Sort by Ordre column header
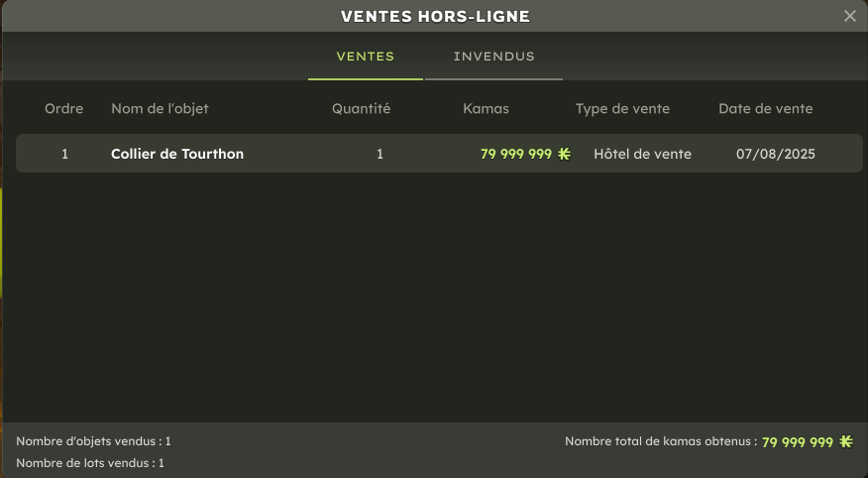This screenshot has height=478, width=868. (64, 108)
